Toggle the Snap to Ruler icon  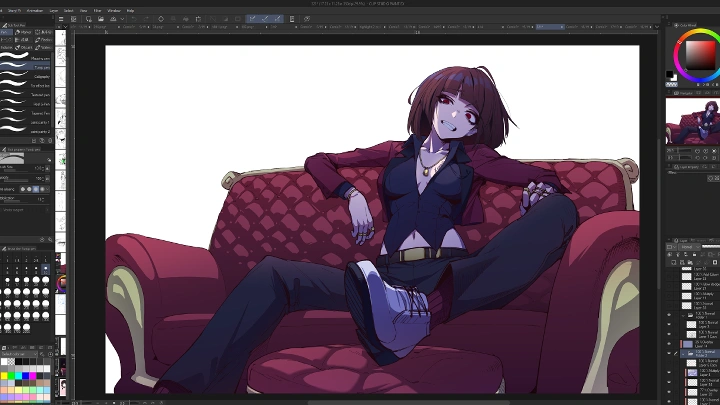[x=253, y=18]
